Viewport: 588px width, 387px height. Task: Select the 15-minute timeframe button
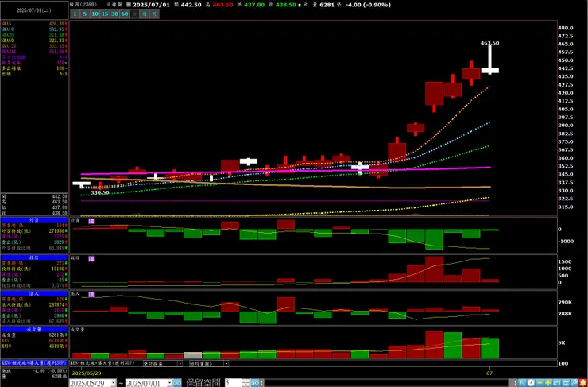tap(104, 14)
